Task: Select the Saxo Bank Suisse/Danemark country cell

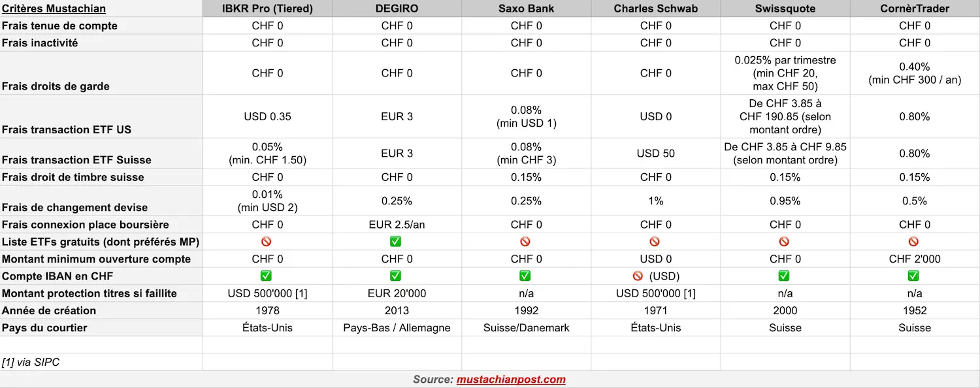Action: coord(526,328)
